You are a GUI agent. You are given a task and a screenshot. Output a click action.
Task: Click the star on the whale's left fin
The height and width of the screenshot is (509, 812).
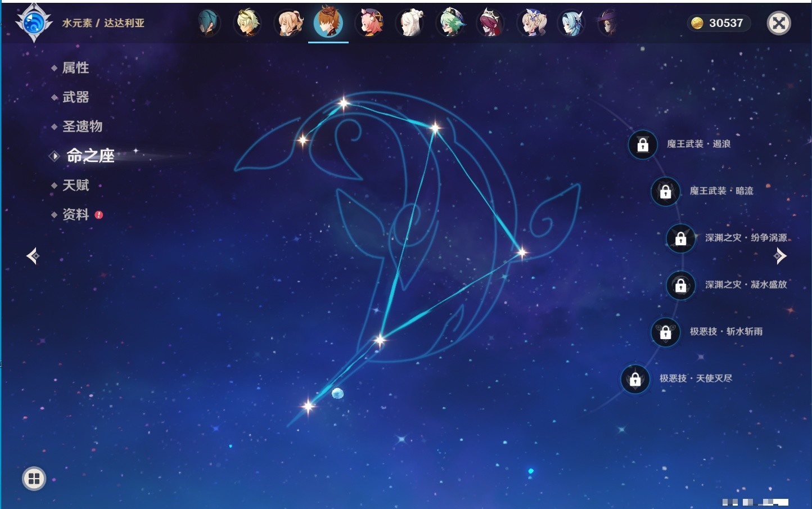point(303,139)
